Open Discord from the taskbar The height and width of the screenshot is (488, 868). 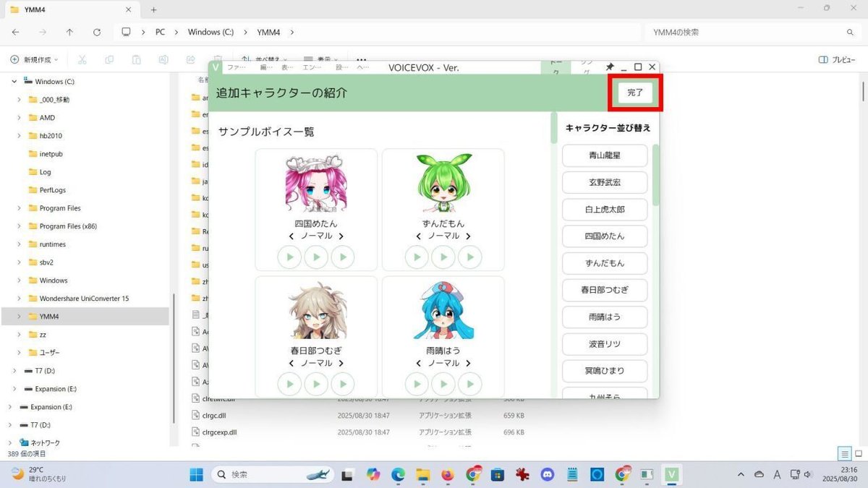click(x=548, y=474)
